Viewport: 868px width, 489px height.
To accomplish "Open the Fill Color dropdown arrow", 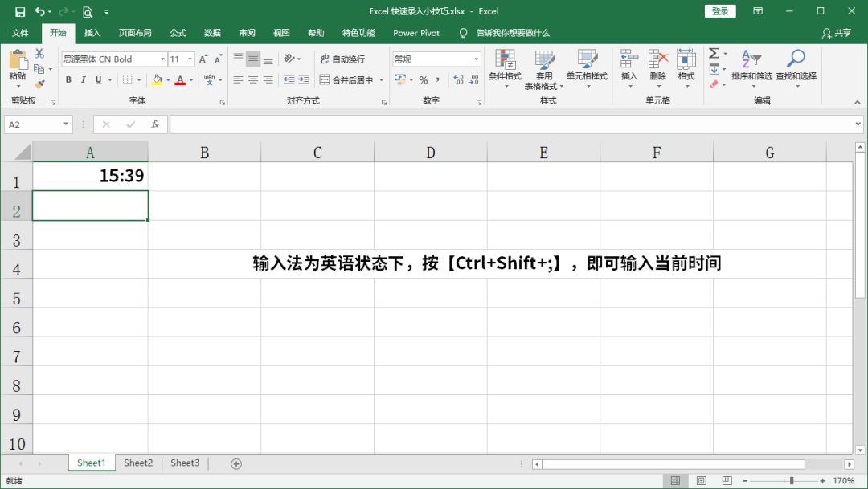I will point(169,79).
